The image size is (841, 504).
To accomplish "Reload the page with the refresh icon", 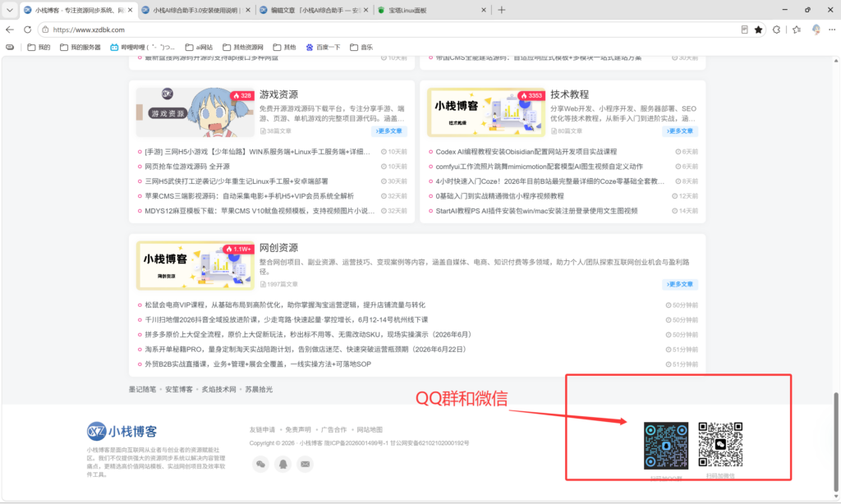I will 27,30.
